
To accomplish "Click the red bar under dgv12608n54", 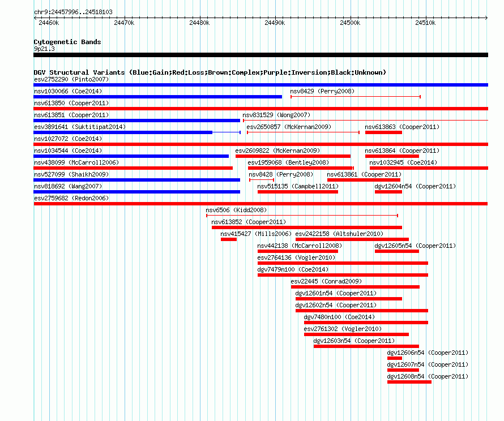I will coord(409,382).
